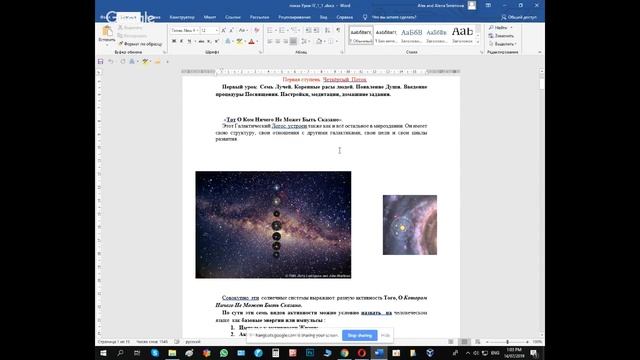Open WhatsApp from the taskbar
The image size is (640, 360).
click(224, 353)
